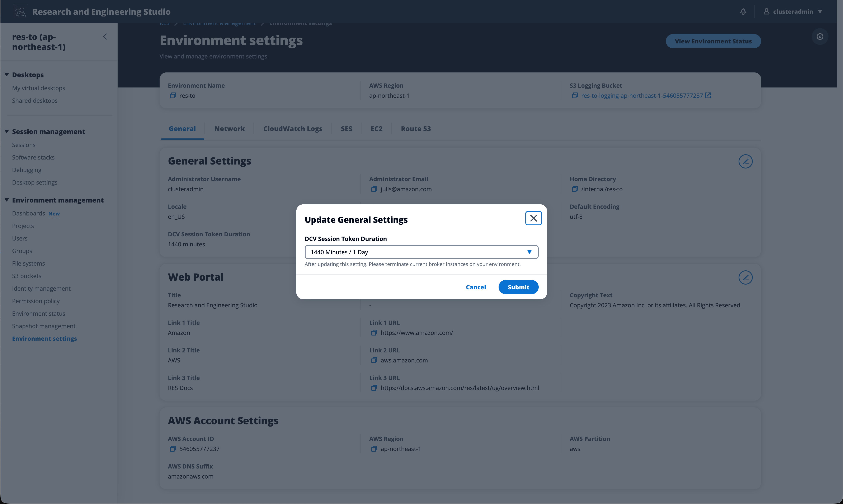
Task: Switch to the CloudWatch Logs tab
Action: 293,129
